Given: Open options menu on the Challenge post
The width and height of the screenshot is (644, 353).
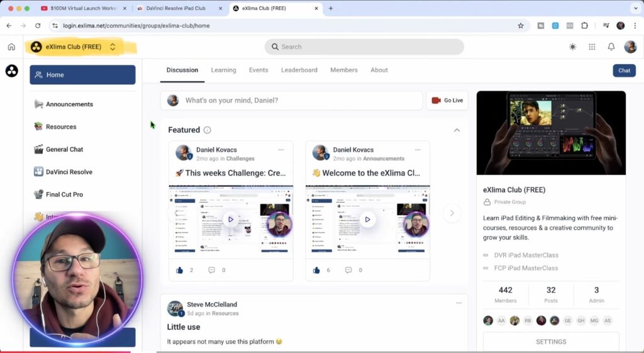Looking at the screenshot, I should pos(281,150).
